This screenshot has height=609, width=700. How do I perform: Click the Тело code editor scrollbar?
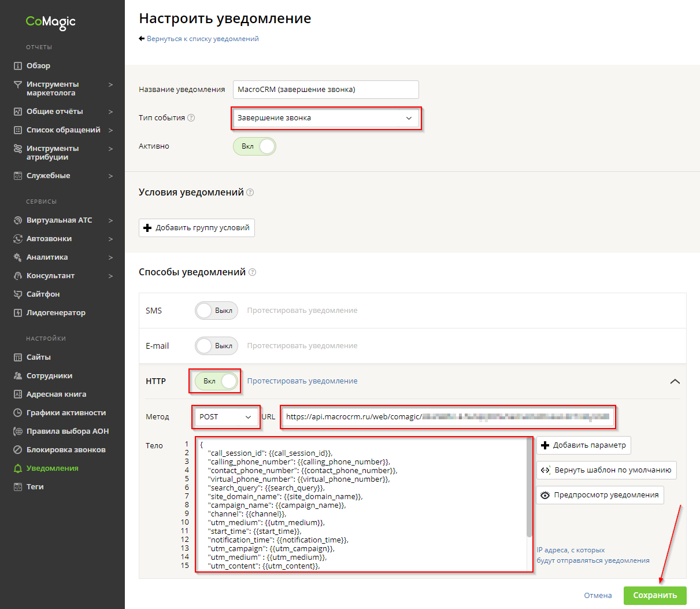coord(529,492)
